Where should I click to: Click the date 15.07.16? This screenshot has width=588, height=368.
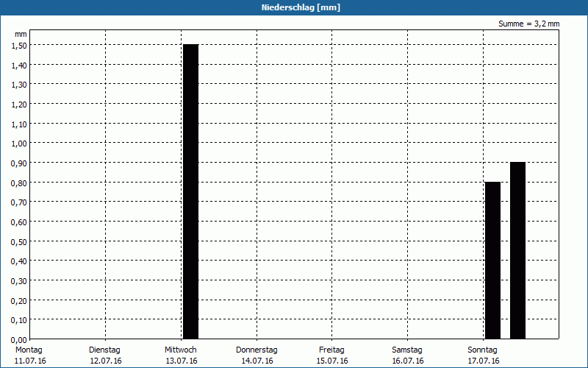[x=332, y=361]
